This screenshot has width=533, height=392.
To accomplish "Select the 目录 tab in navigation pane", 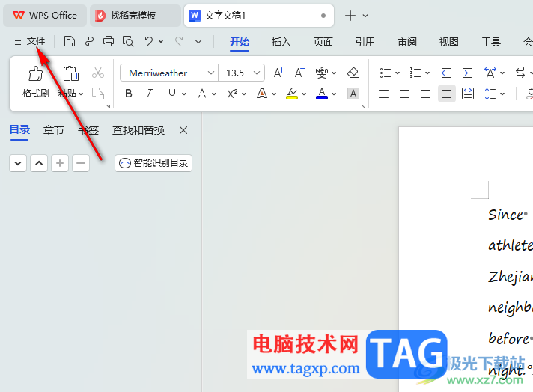I will pyautogui.click(x=19, y=129).
